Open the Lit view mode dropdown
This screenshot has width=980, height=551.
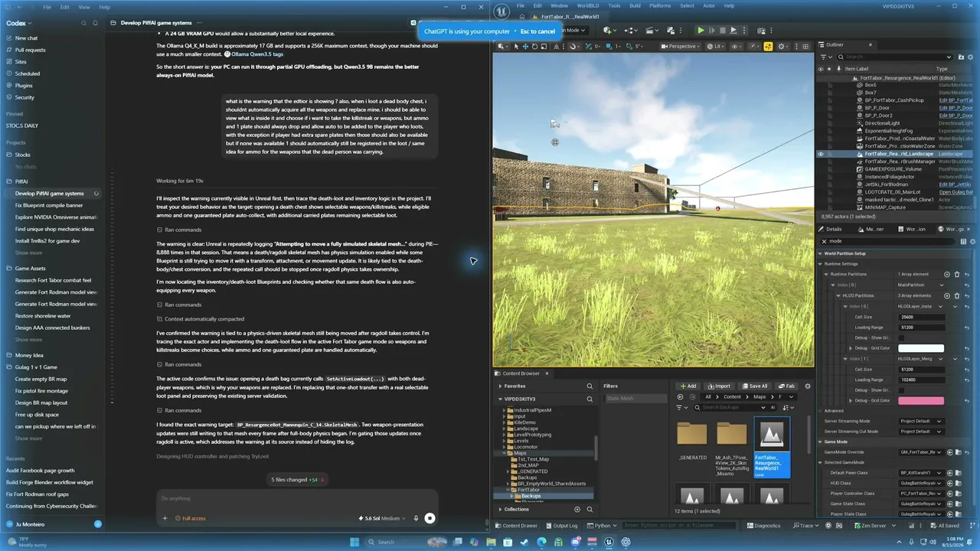pyautogui.click(x=717, y=47)
